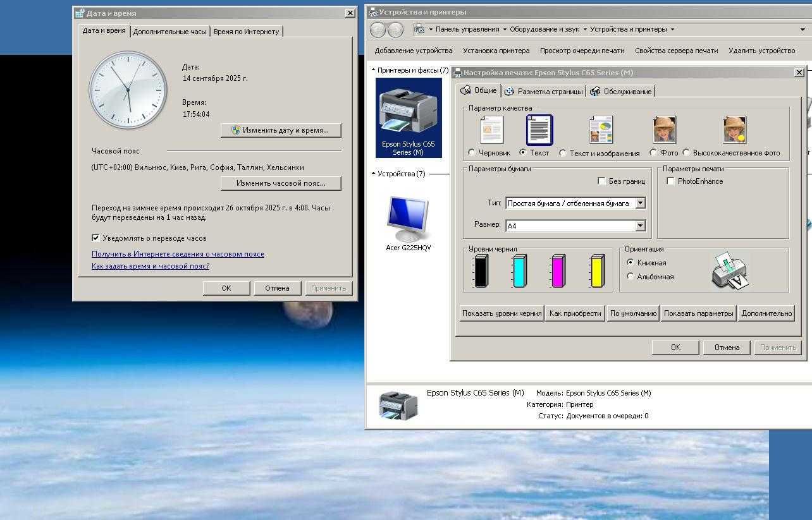Screen dimensions: 812x520
Task: Open the Internet time zone info link
Action: click(x=178, y=254)
